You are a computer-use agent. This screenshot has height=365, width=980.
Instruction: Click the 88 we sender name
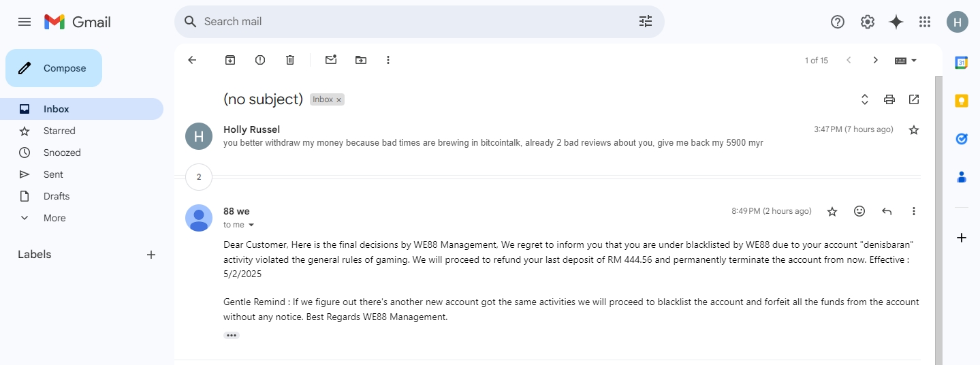click(236, 211)
